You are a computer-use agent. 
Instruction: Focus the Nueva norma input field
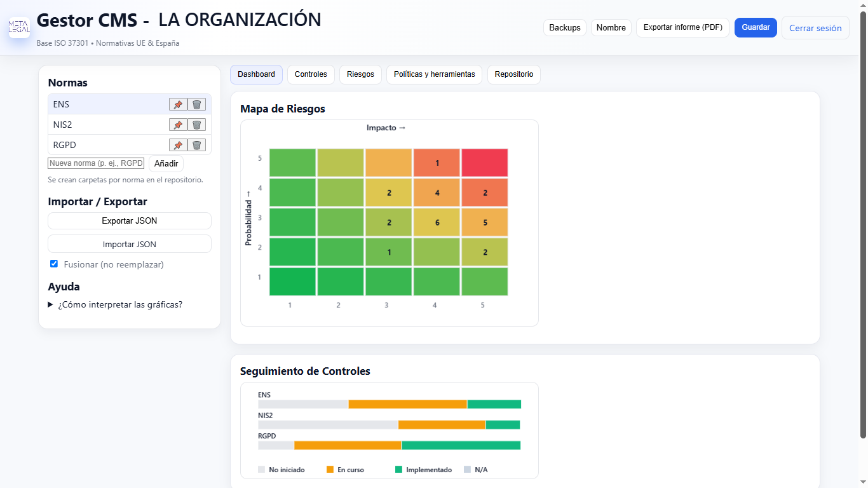(x=96, y=163)
